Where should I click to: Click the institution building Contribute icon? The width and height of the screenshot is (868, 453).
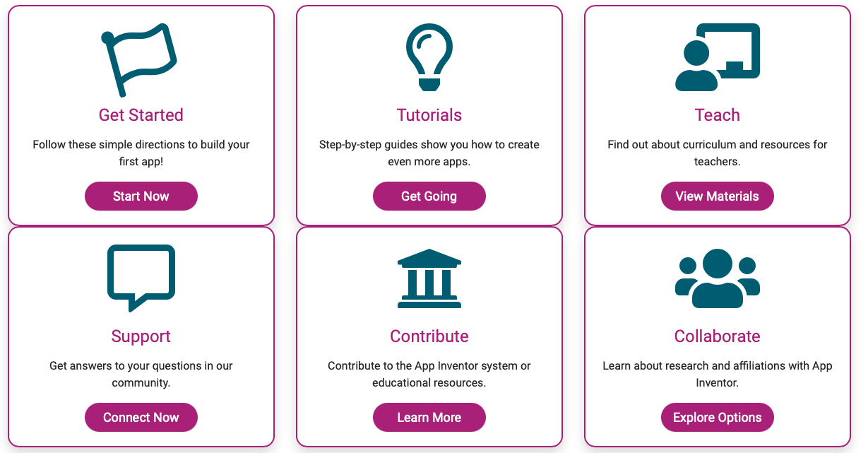point(429,278)
